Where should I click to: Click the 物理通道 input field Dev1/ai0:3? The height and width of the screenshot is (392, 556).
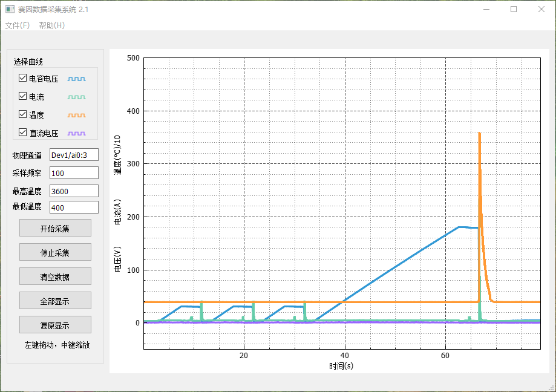tap(74, 155)
